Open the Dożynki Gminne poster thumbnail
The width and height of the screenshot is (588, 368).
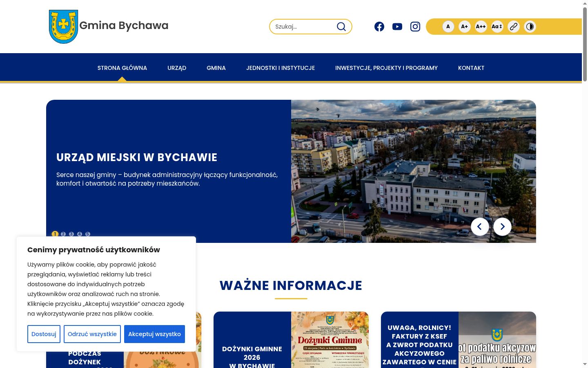point(330,340)
